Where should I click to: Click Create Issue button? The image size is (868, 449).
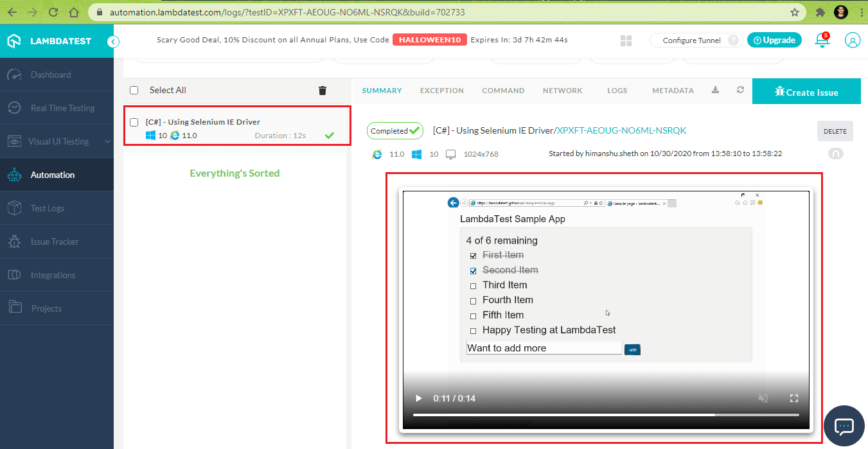pos(806,92)
